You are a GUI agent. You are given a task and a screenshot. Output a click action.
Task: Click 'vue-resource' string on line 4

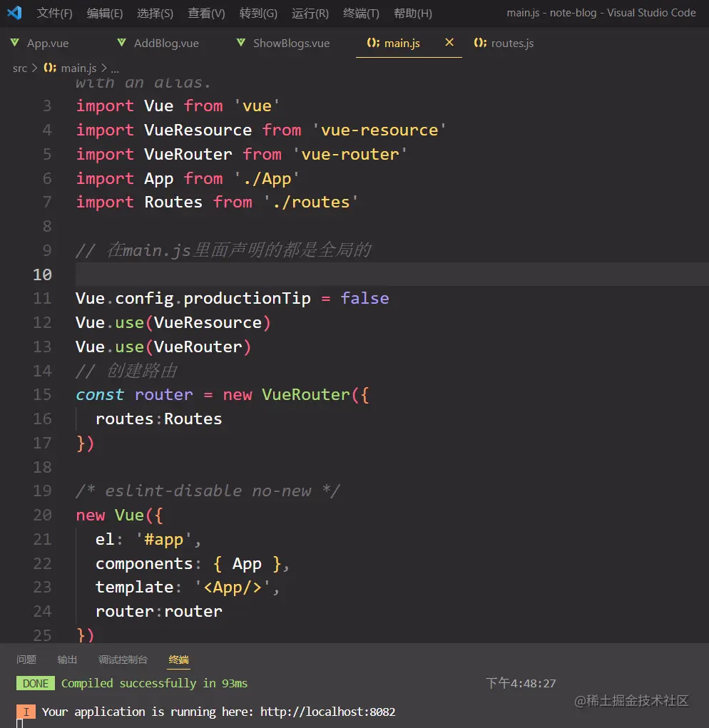(x=379, y=130)
